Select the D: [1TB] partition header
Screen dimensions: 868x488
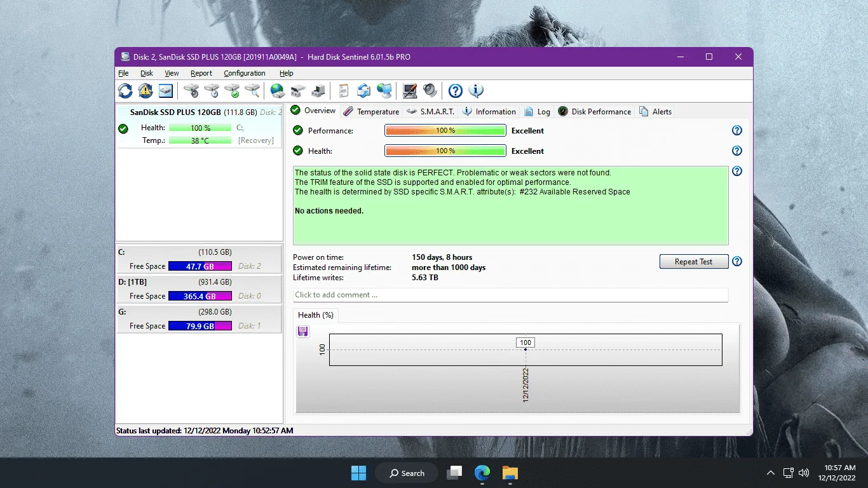point(199,281)
